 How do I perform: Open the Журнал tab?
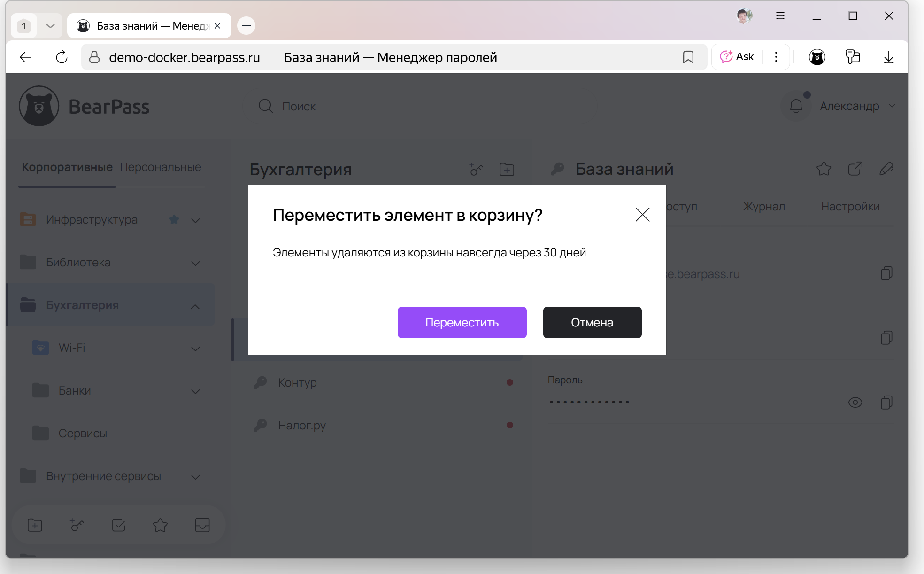(763, 206)
